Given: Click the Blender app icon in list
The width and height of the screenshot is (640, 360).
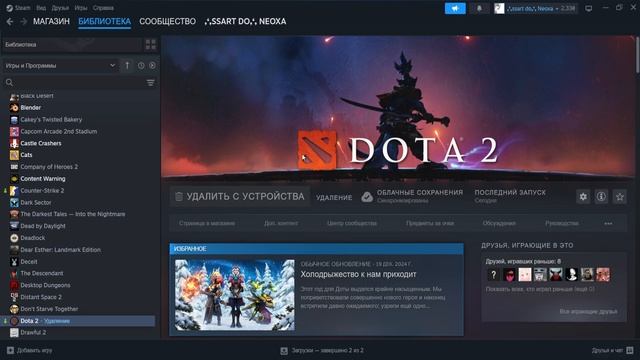Looking at the screenshot, I should 14,108.
